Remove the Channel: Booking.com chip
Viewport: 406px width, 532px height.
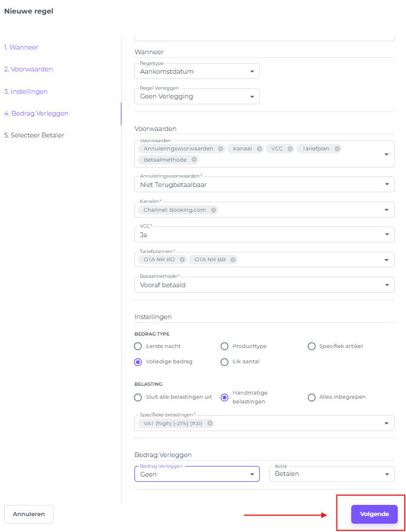tap(213, 210)
